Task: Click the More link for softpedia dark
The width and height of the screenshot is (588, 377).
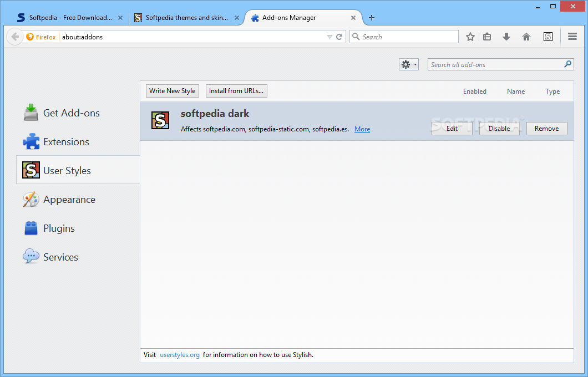Action: click(x=362, y=129)
